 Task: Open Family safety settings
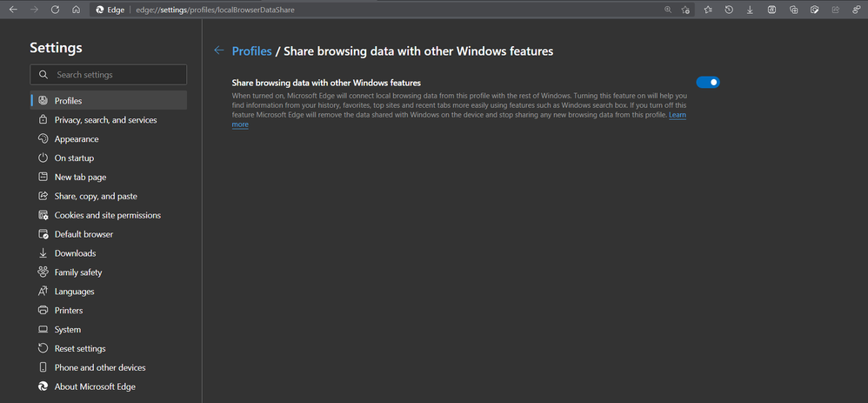[x=109, y=272]
